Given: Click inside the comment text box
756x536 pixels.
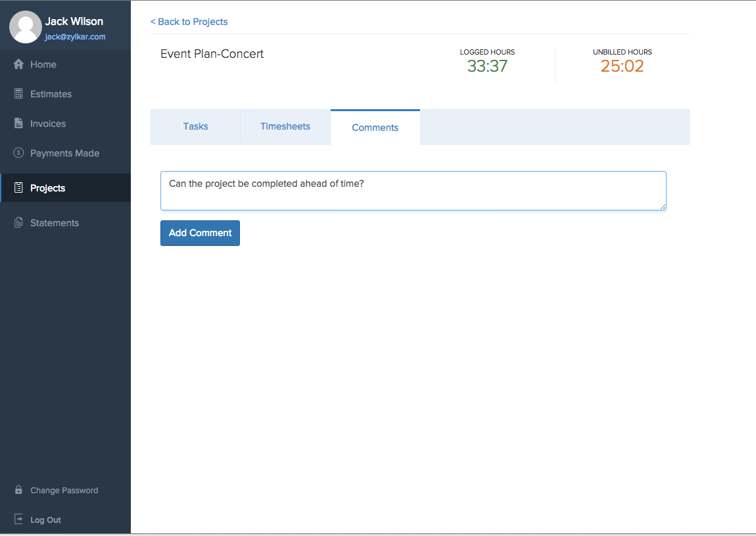Looking at the screenshot, I should click(x=413, y=191).
